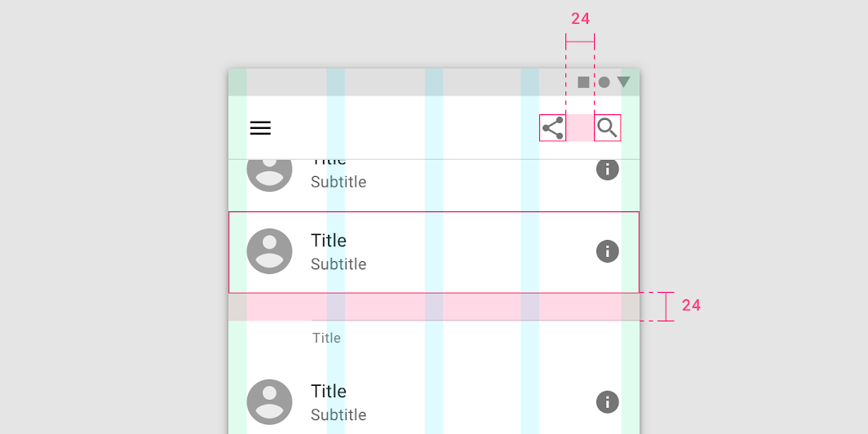This screenshot has height=434, width=868.
Task: Tap the search magnifier icon
Action: point(607,128)
